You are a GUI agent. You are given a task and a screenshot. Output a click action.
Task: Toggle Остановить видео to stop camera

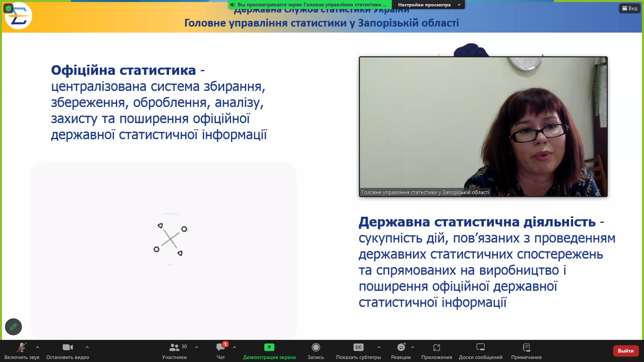pos(67,351)
